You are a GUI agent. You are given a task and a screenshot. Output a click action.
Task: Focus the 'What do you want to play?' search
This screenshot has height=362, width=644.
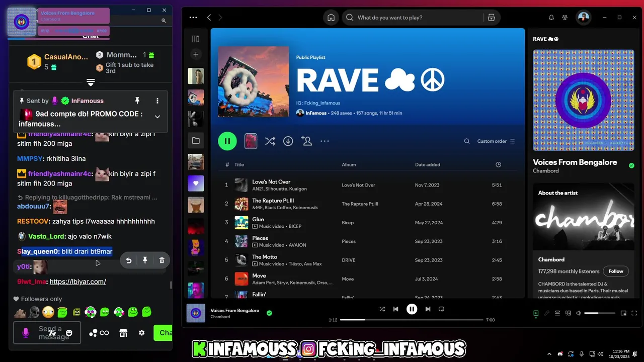tap(413, 18)
